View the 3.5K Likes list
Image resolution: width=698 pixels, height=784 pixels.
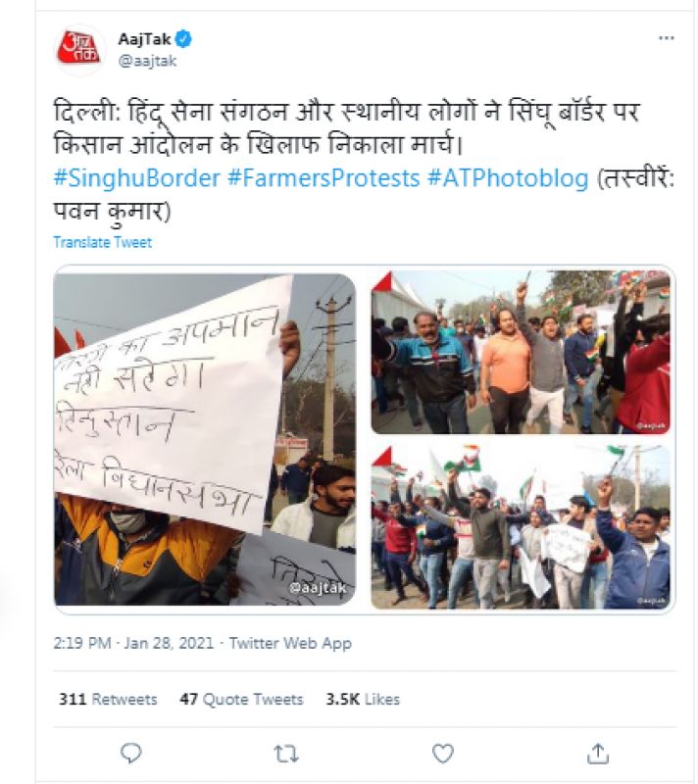pyautogui.click(x=363, y=699)
